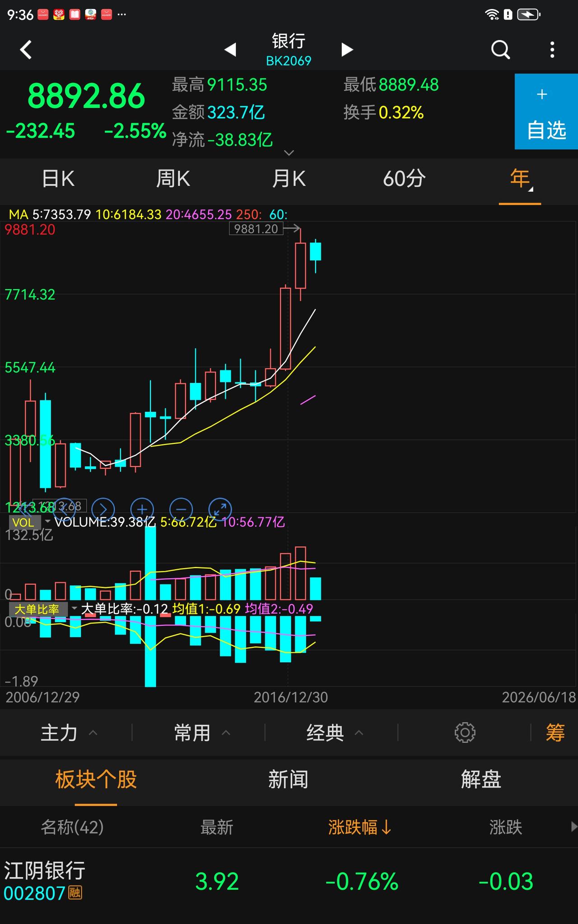This screenshot has width=578, height=924.
Task: Open indicator settings gear
Action: [465, 733]
